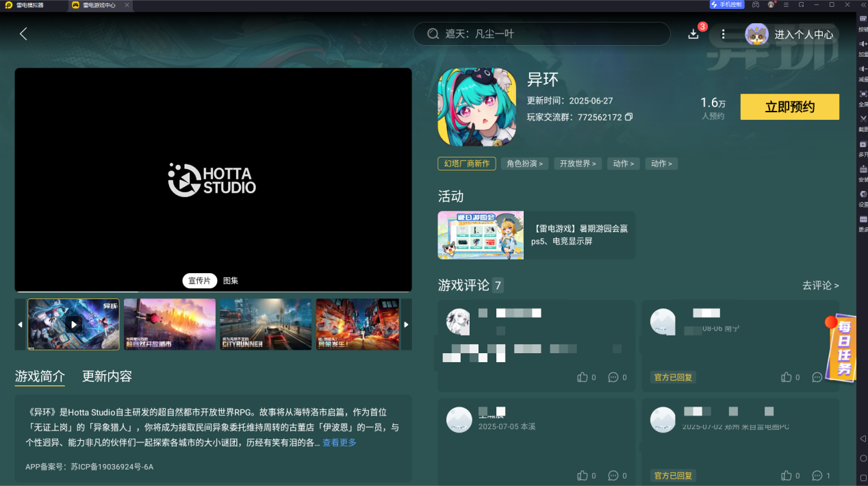This screenshot has width=868, height=486.
Task: Show more sidebar tools
Action: pyautogui.click(x=863, y=223)
